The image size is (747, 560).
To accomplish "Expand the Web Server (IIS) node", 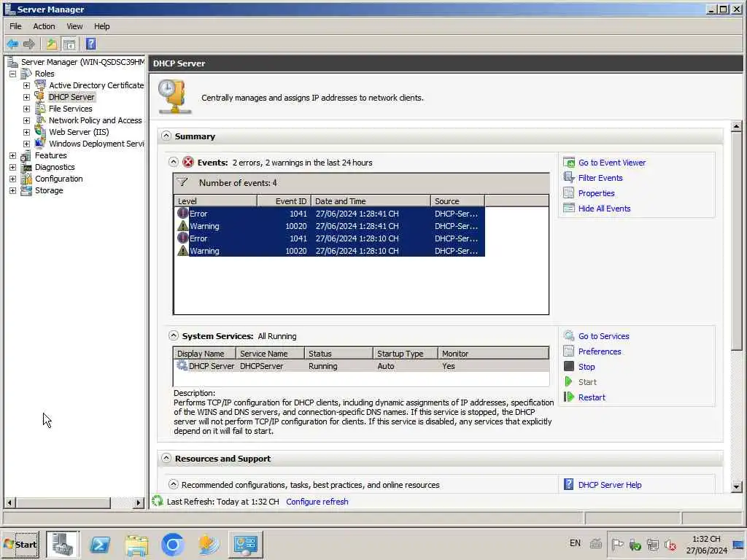I will (x=27, y=133).
